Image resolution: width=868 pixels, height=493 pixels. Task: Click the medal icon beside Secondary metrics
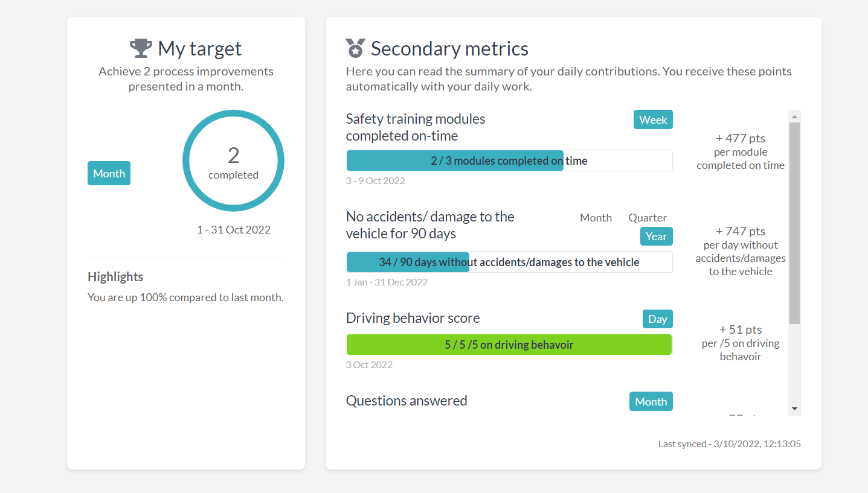point(355,48)
